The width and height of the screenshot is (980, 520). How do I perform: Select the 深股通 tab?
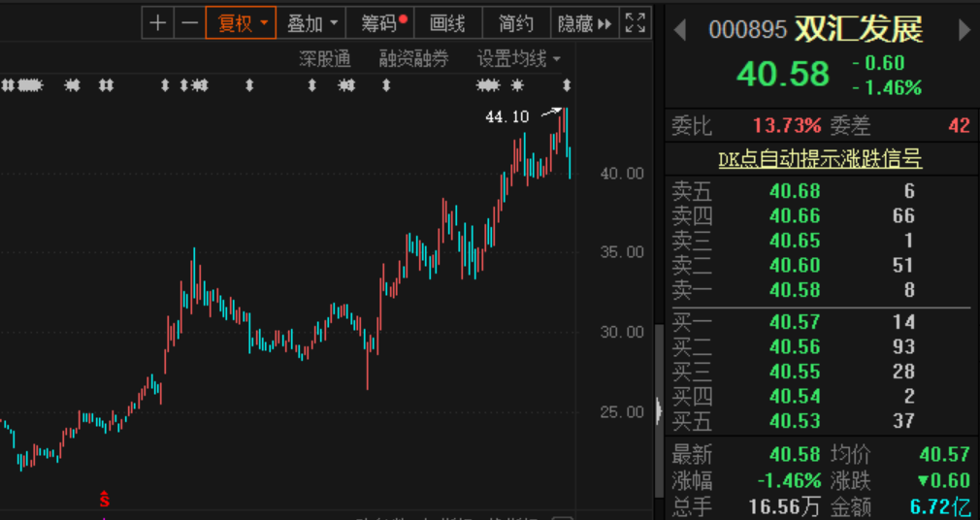325,59
